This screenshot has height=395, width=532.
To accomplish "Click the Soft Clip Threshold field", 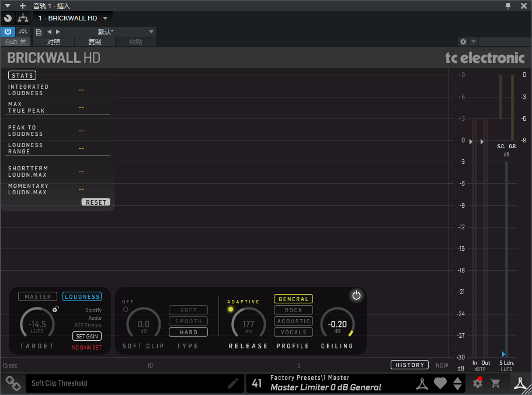I will [135, 383].
